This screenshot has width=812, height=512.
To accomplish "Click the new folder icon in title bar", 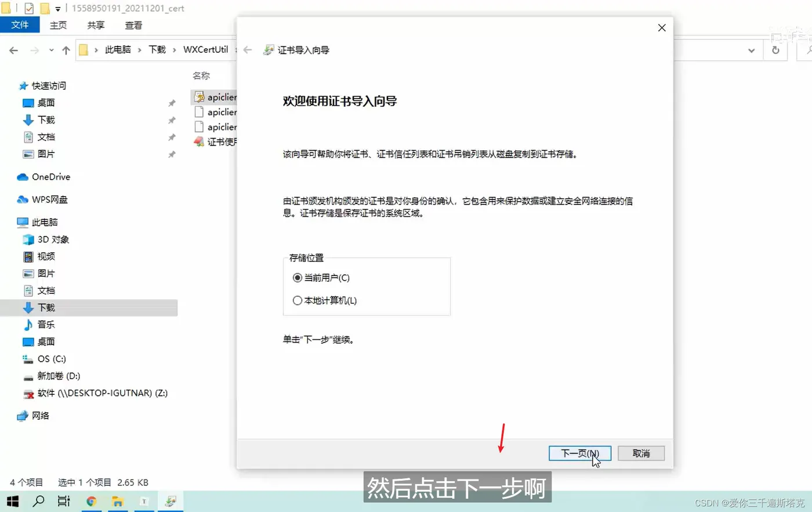I will pyautogui.click(x=45, y=9).
